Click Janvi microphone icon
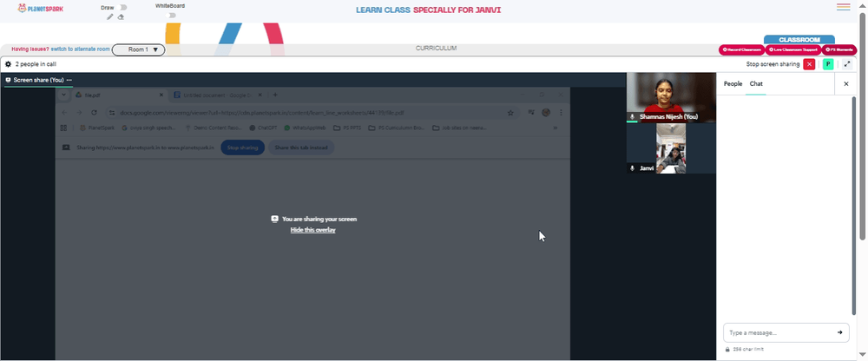This screenshot has width=868, height=361. [632, 167]
